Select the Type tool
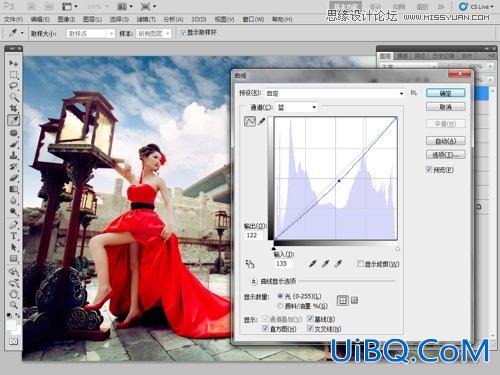Image resolution: width=500 pixels, height=375 pixels. pyautogui.click(x=14, y=236)
